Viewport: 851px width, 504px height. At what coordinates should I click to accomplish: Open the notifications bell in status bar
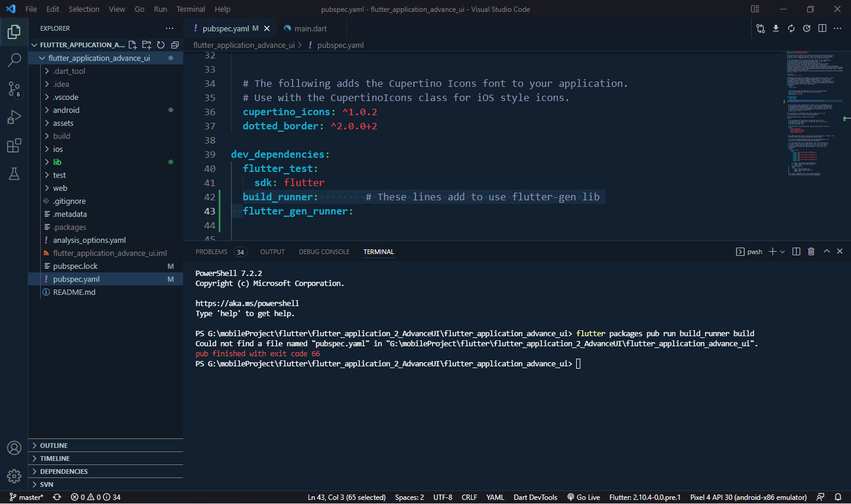pyautogui.click(x=838, y=498)
